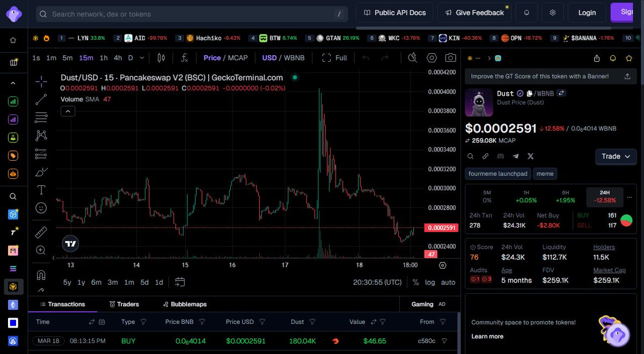Select the text annotation tool
This screenshot has width=644, height=354.
(41, 190)
